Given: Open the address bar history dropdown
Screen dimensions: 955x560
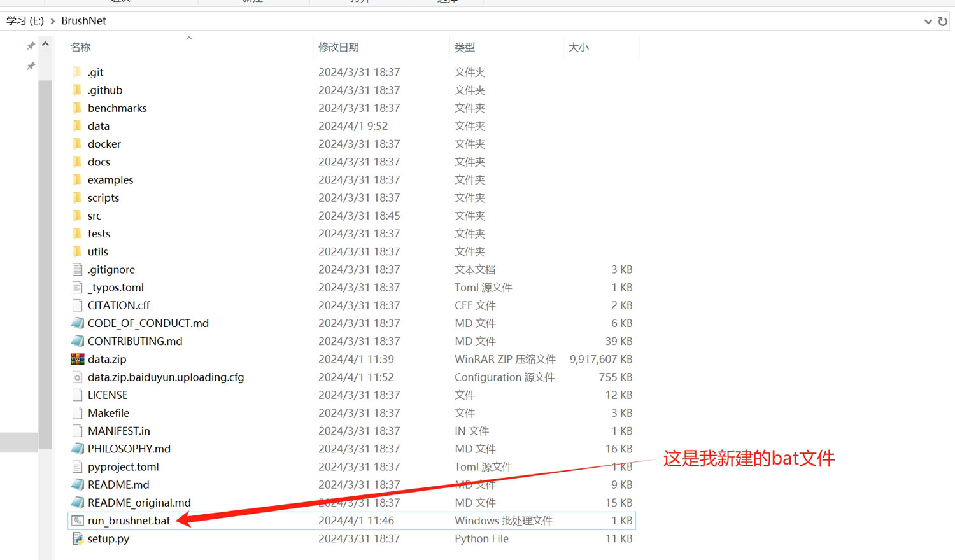Looking at the screenshot, I should pos(928,22).
